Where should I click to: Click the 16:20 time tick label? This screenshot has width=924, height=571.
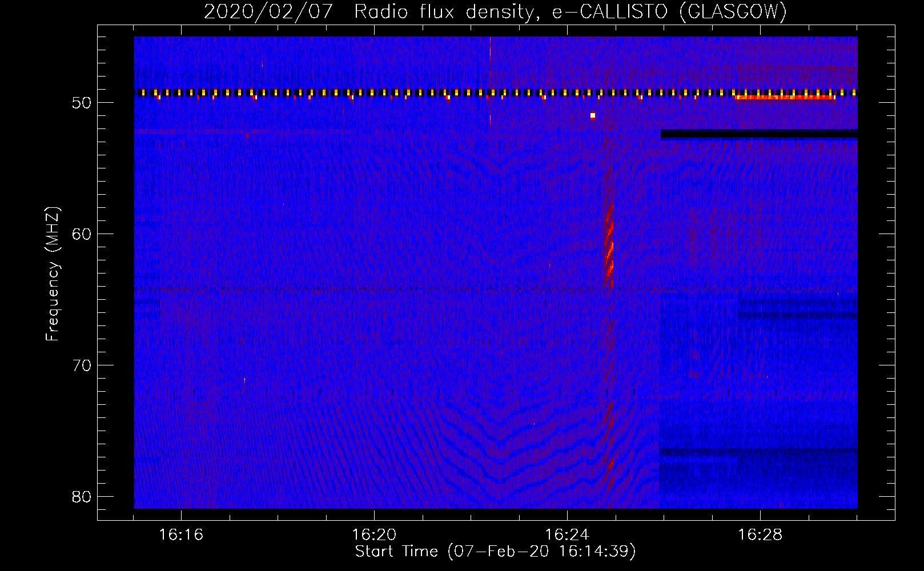pyautogui.click(x=374, y=535)
